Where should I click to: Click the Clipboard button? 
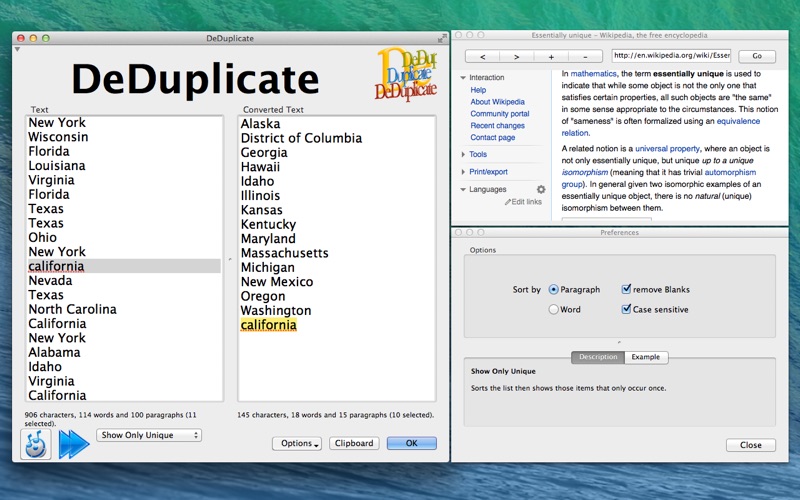[354, 443]
